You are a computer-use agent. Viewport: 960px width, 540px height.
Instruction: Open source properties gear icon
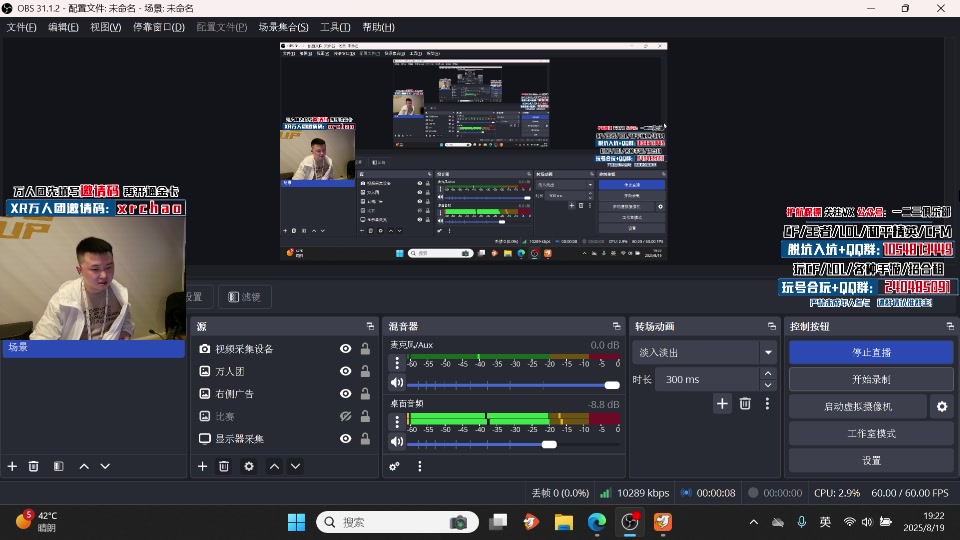tap(249, 467)
